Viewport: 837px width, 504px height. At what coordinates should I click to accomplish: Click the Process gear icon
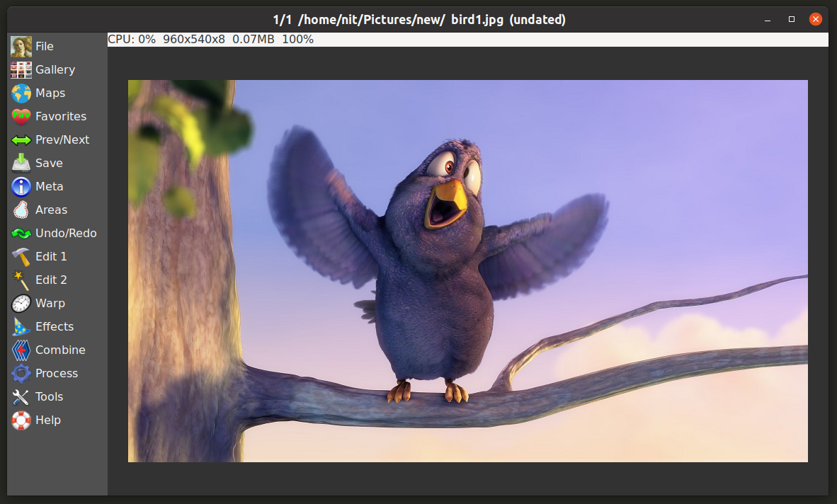[21, 374]
